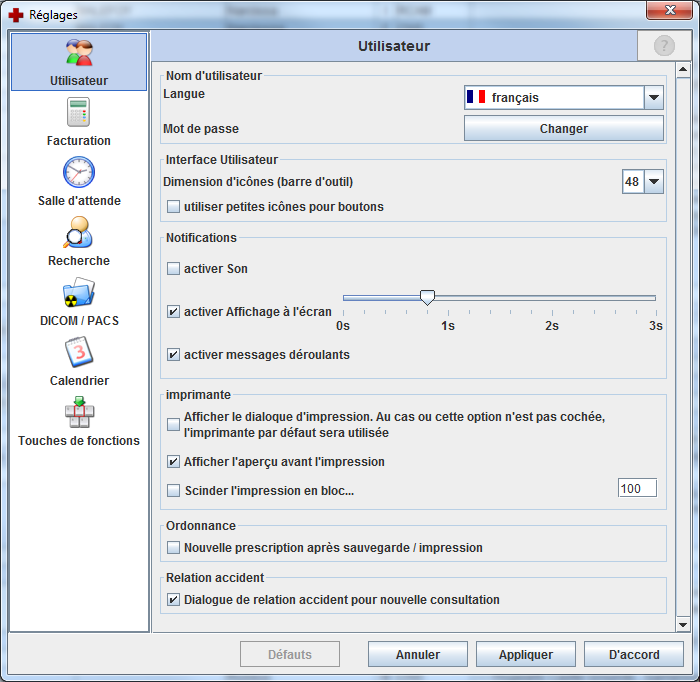The width and height of the screenshot is (700, 682).
Task: Open DICOM / PACS settings icon
Action: pyautogui.click(x=79, y=293)
